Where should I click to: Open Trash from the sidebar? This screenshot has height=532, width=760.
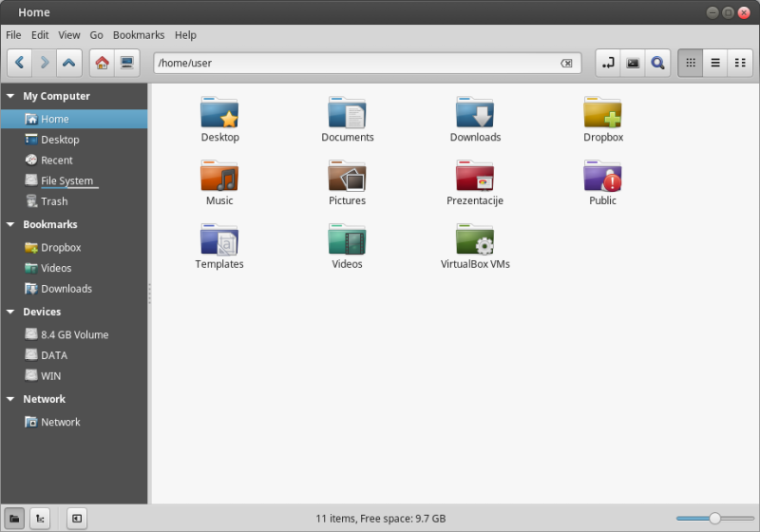pos(54,201)
